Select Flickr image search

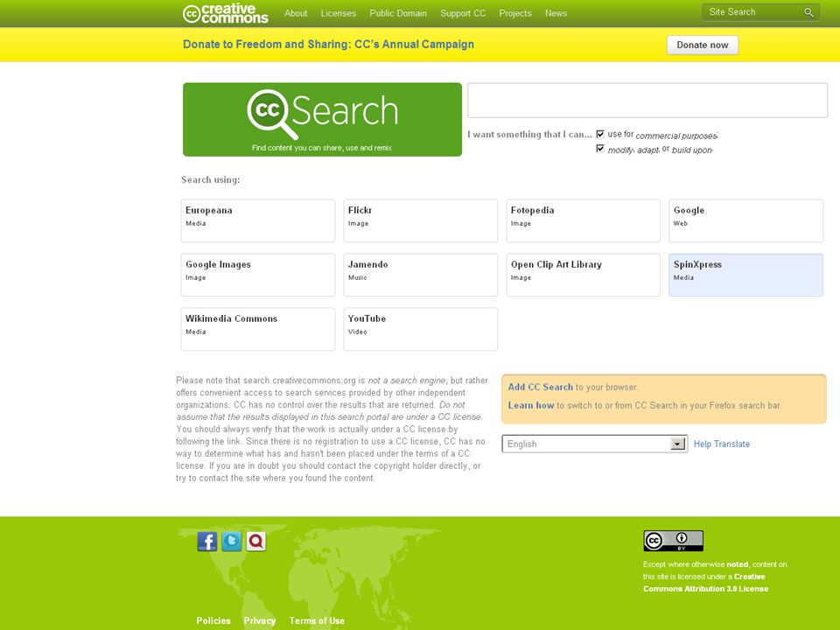point(421,220)
